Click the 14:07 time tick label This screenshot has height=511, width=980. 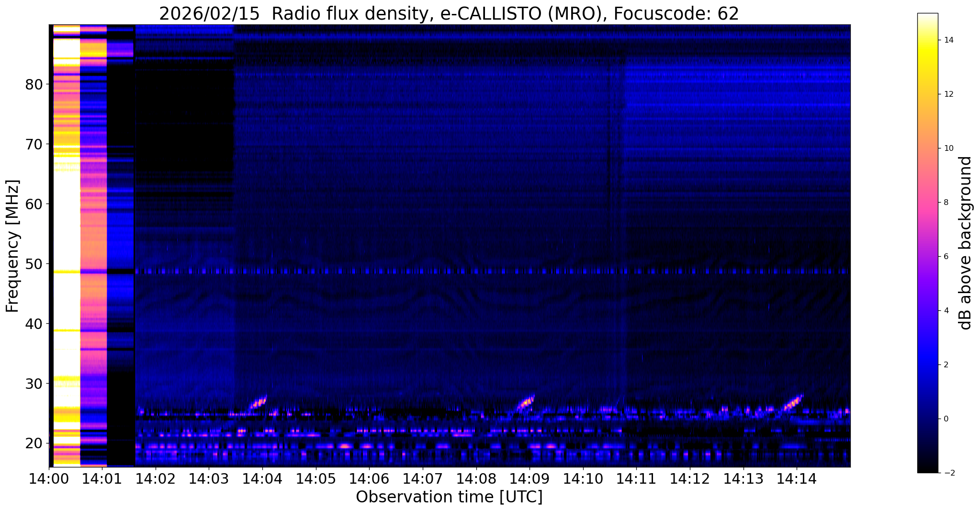(423, 479)
